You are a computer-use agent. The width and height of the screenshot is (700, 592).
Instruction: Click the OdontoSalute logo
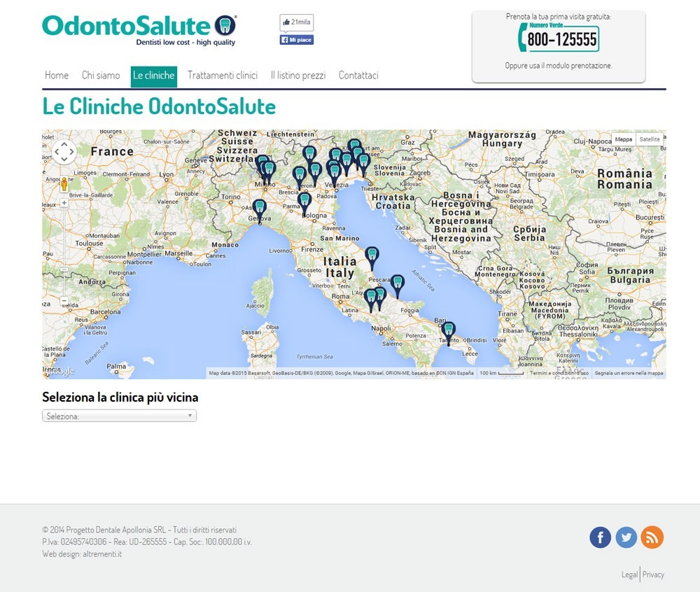139,30
